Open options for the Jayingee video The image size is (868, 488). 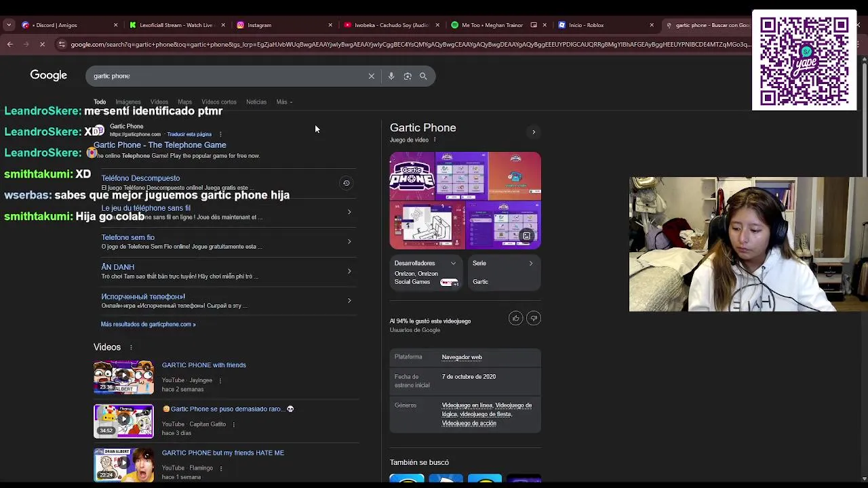(220, 380)
